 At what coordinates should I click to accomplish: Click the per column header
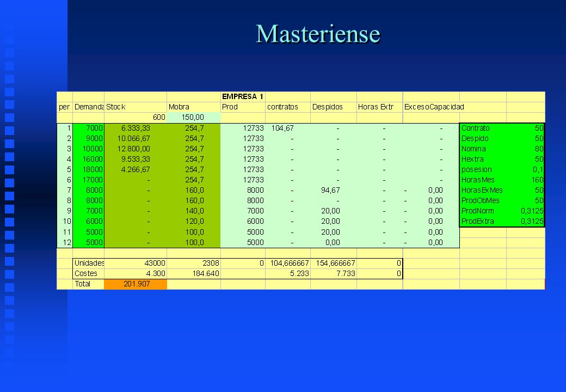(x=65, y=107)
